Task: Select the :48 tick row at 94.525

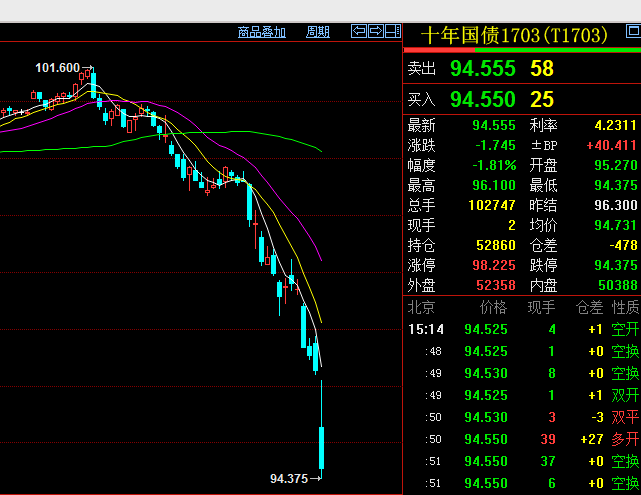Action: point(522,352)
